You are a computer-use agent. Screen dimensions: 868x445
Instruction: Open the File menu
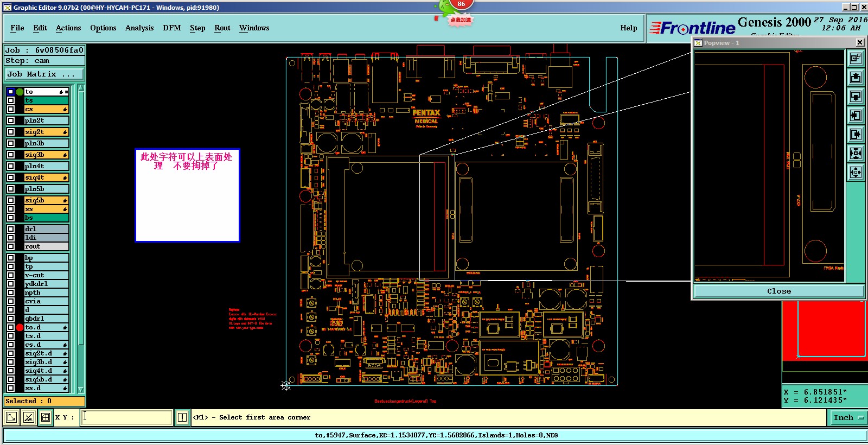click(17, 28)
